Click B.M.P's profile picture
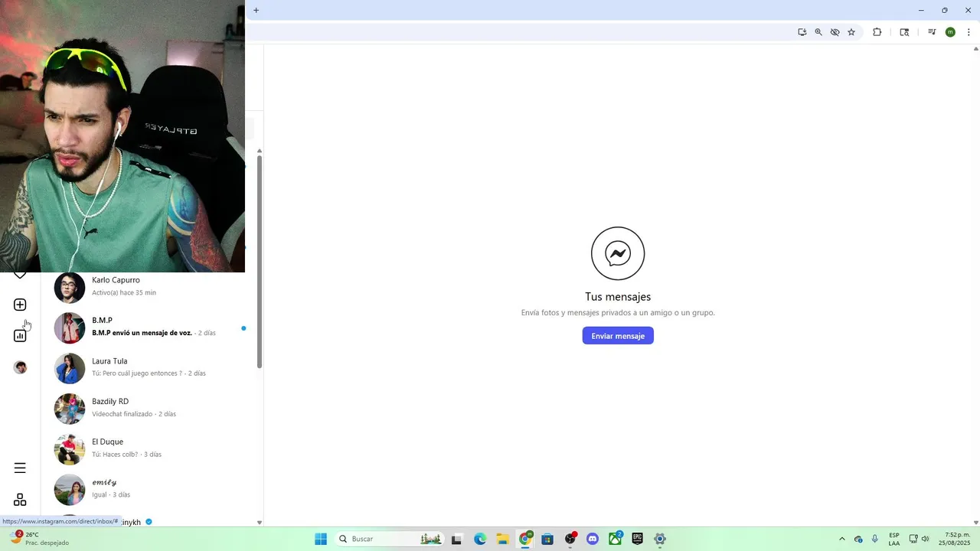 tap(70, 328)
